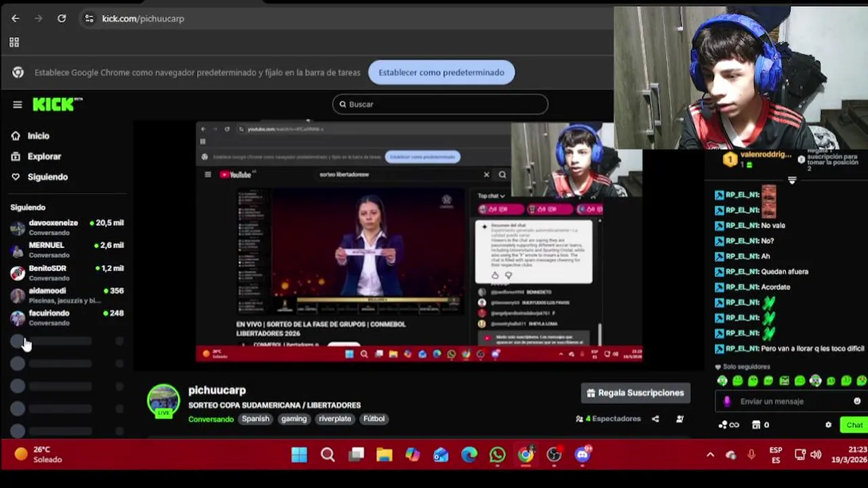Show hidden system tray icons
The image size is (868, 488).
(710, 455)
